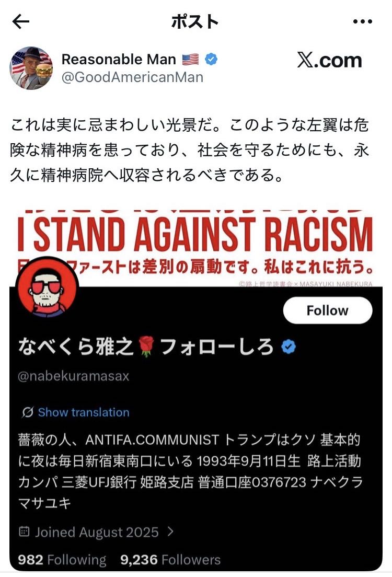Viewport: 392px width, 577px height.
Task: Click the X.com watermark logo
Action: pos(329,60)
